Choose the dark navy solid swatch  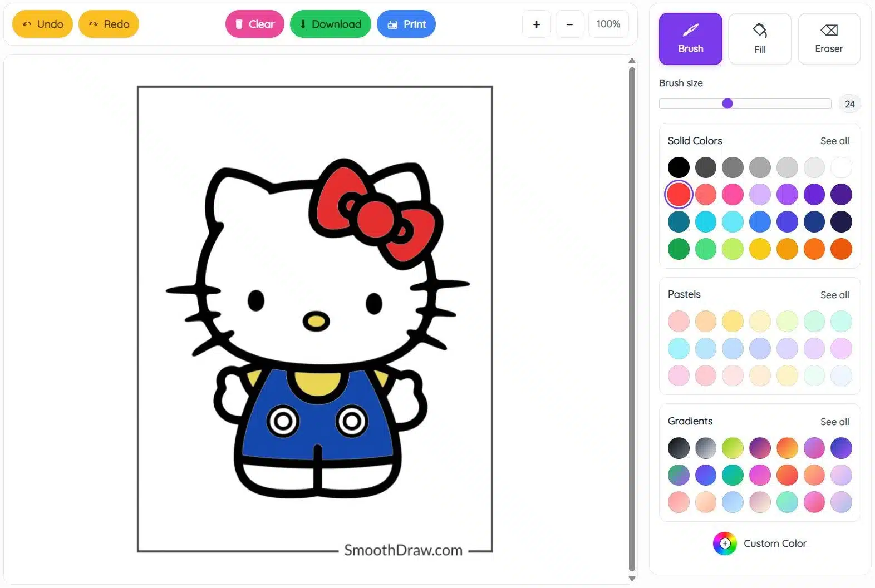[x=841, y=221]
